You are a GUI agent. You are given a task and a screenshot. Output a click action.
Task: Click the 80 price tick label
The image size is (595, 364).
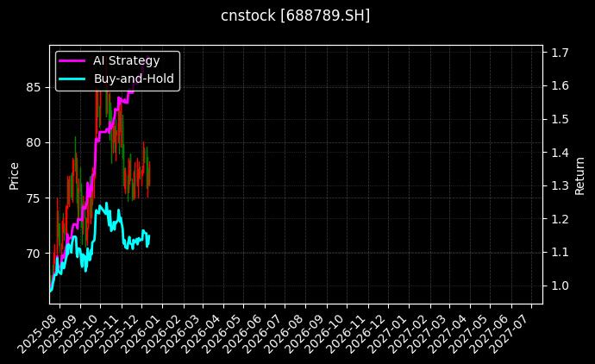[x=34, y=142]
